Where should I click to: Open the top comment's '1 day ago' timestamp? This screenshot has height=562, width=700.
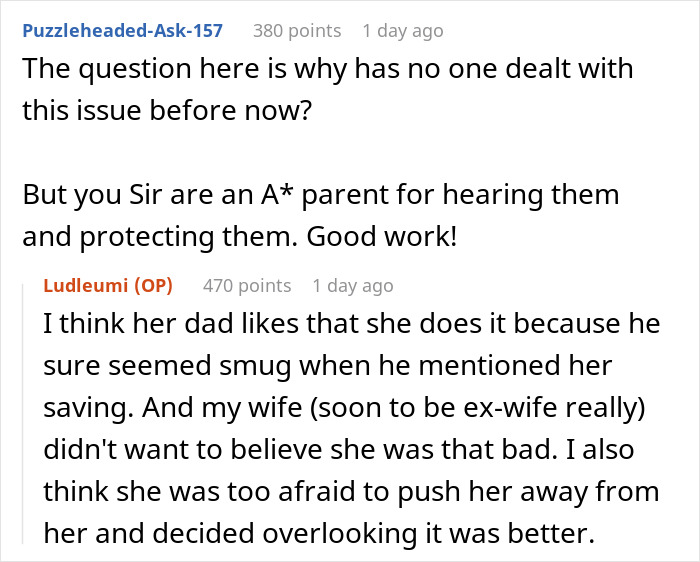(402, 31)
